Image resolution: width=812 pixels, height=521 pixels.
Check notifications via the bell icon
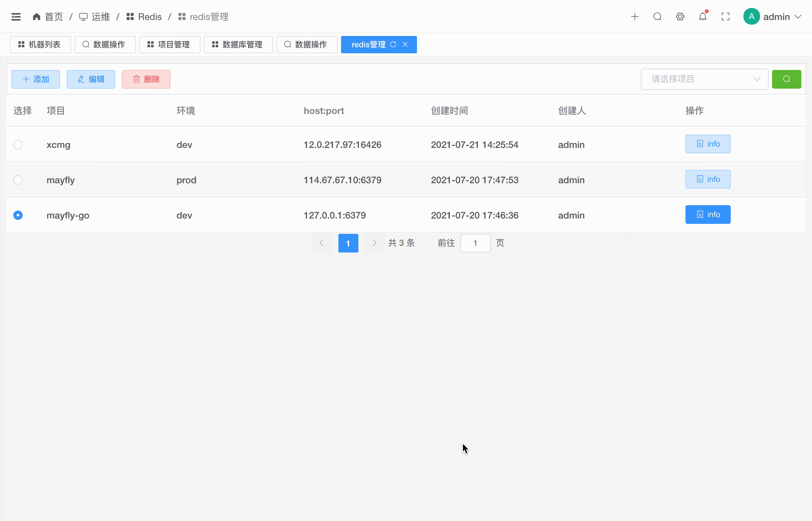point(703,17)
